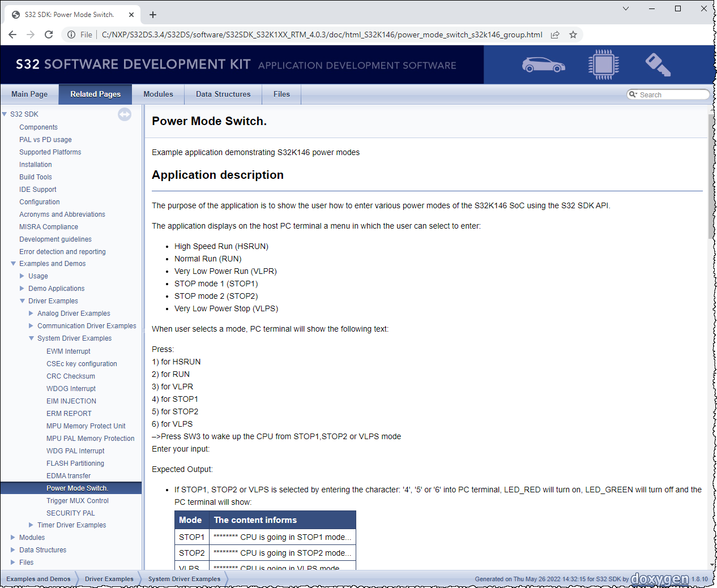Expand the Modules entry in the sidebar tree
This screenshot has height=588, width=717.
pos(12,537)
